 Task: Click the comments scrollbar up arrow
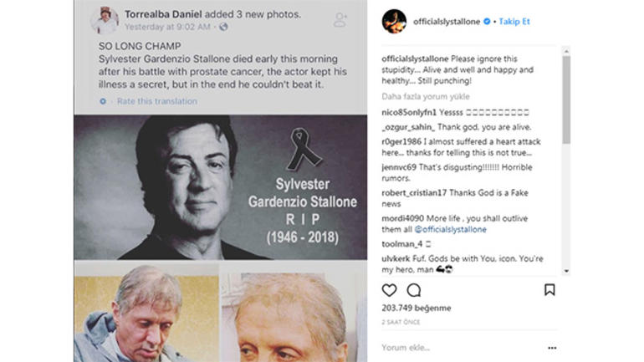point(566,49)
